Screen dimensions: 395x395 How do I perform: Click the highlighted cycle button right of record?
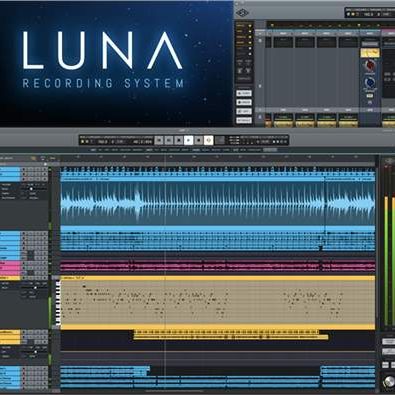coord(208,140)
